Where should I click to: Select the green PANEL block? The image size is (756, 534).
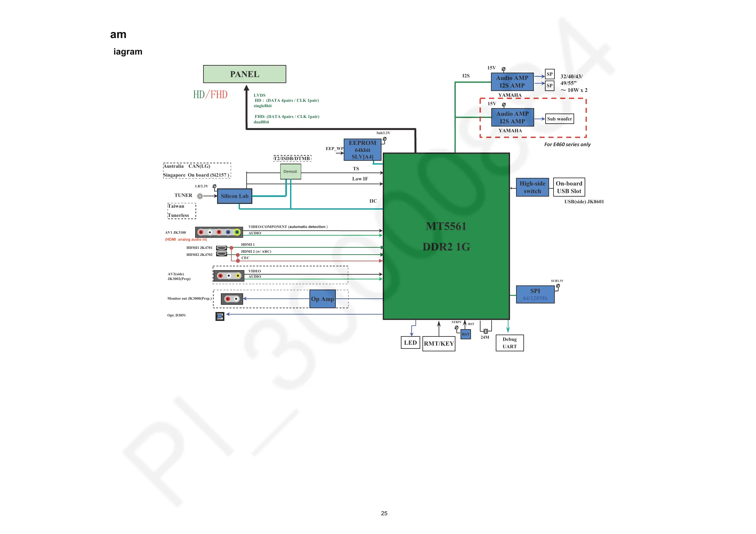244,74
